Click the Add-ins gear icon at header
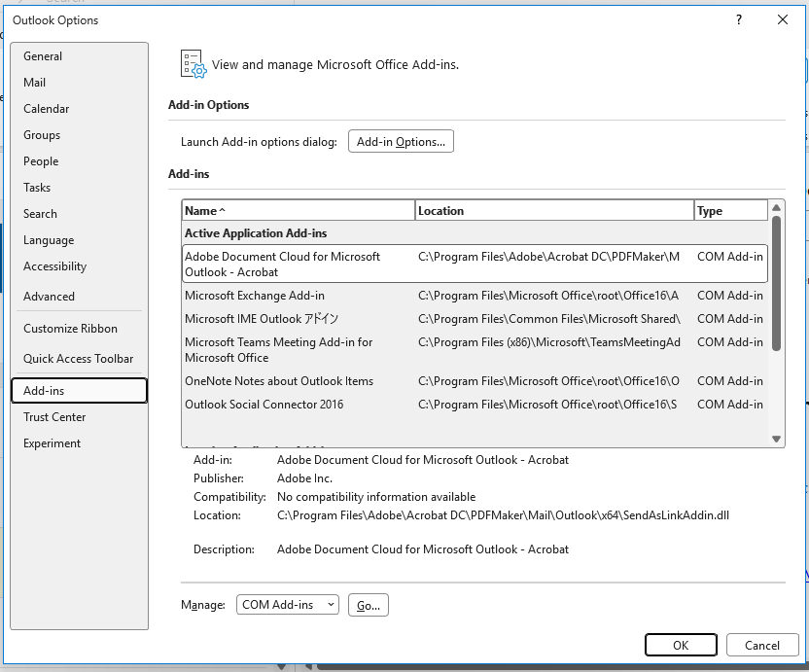This screenshot has width=809, height=672. [193, 64]
